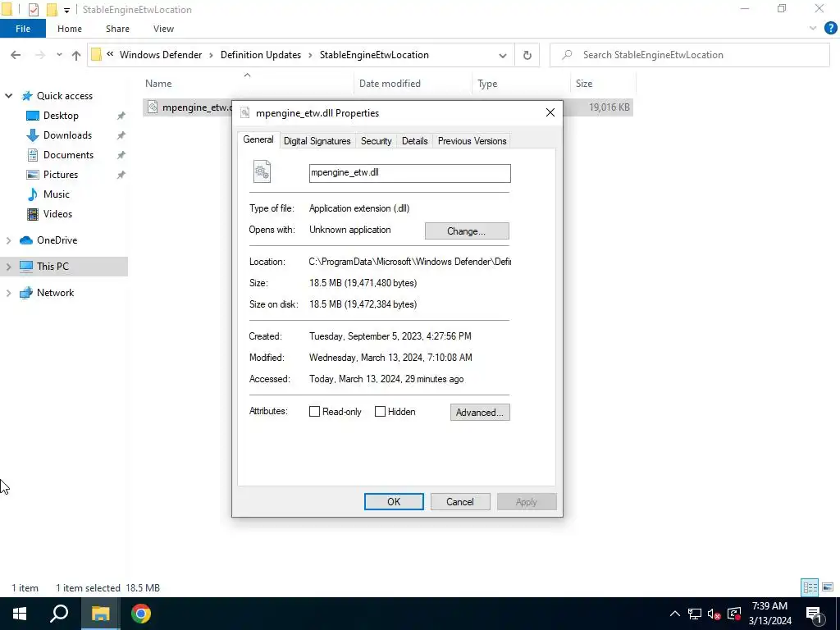The height and width of the screenshot is (630, 840).
Task: Click Windows Defender breadcrumb segment
Action: pos(161,55)
